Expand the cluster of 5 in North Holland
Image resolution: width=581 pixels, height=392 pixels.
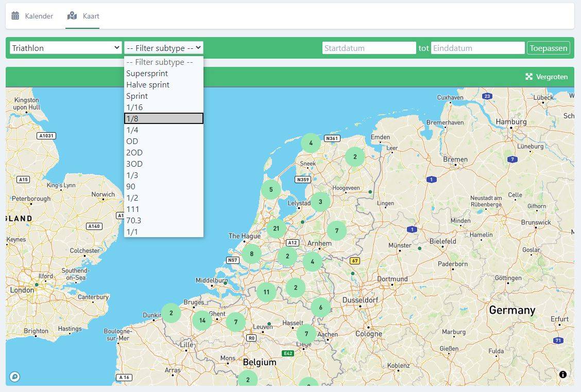(x=271, y=189)
